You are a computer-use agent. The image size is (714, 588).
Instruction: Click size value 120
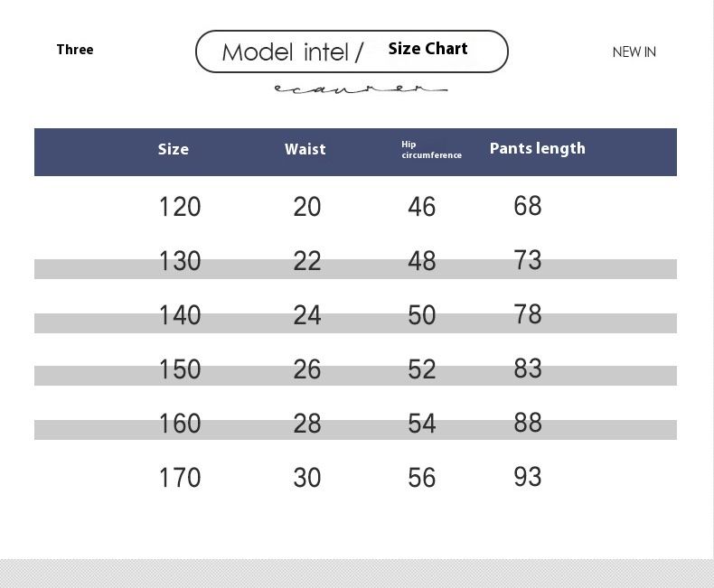(x=179, y=207)
